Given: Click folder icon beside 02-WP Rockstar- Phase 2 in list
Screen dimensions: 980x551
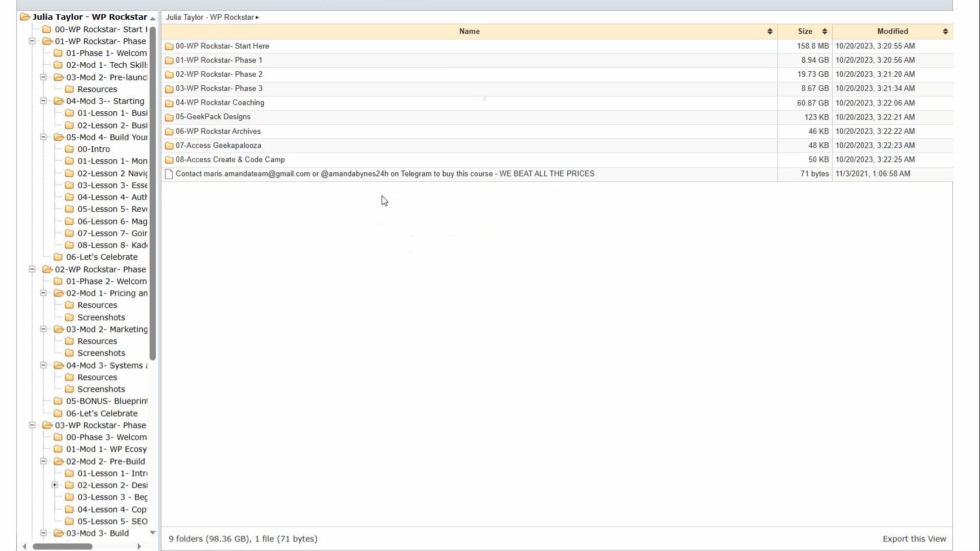Looking at the screenshot, I should tap(169, 75).
